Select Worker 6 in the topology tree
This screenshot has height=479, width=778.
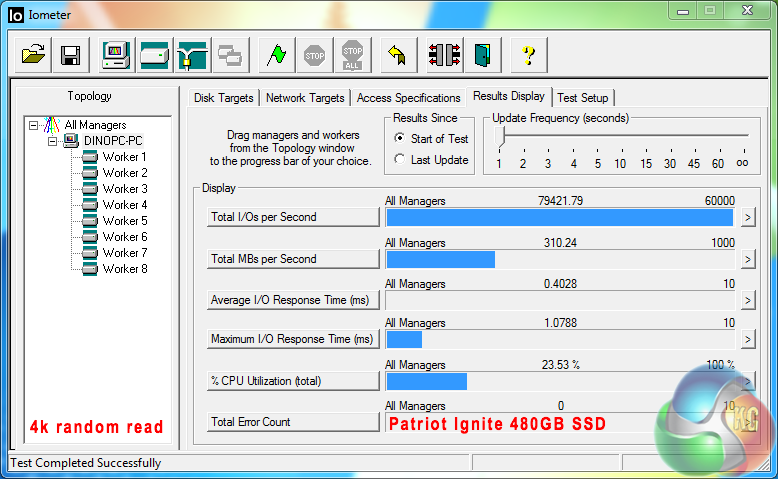(125, 237)
